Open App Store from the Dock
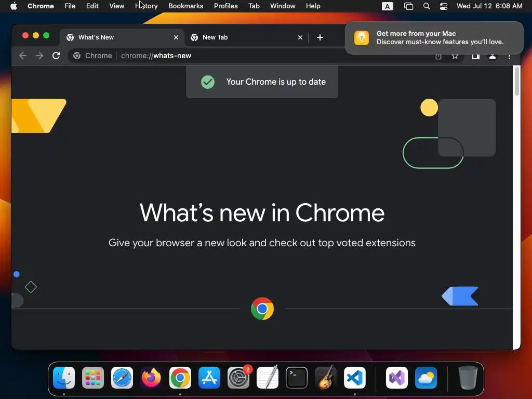 coord(209,378)
